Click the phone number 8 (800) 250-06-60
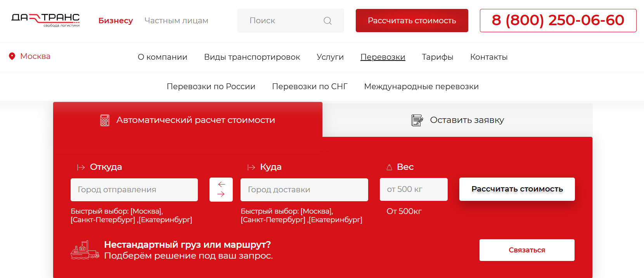The height and width of the screenshot is (278, 644). tap(558, 21)
